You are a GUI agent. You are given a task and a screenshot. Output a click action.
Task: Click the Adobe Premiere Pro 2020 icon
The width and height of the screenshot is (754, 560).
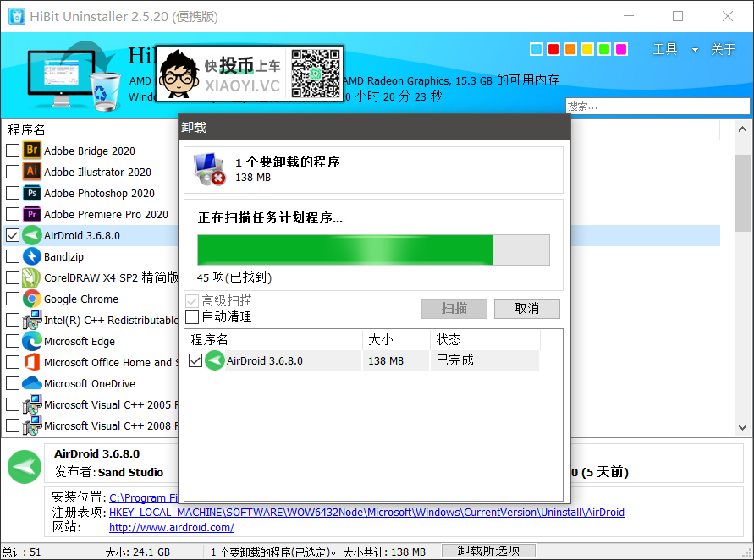[x=32, y=214]
